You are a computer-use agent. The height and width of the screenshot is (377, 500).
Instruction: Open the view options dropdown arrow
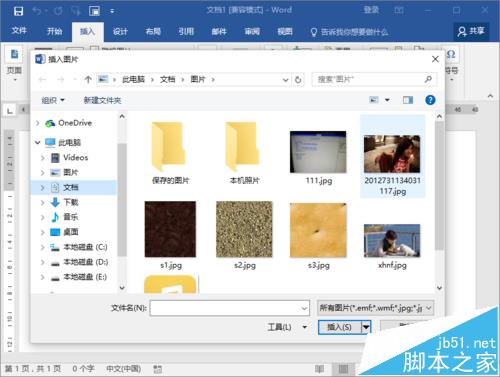(387, 100)
